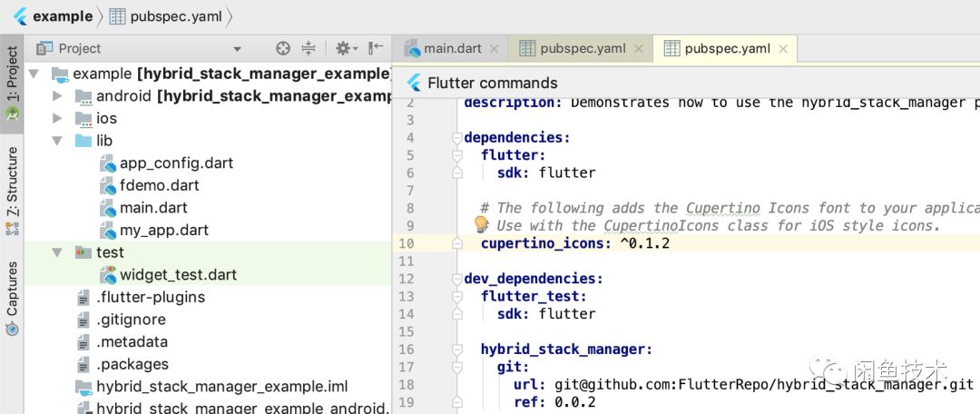Click ref: 0.0.2 on line 19
This screenshot has width=980, height=414.
point(555,401)
